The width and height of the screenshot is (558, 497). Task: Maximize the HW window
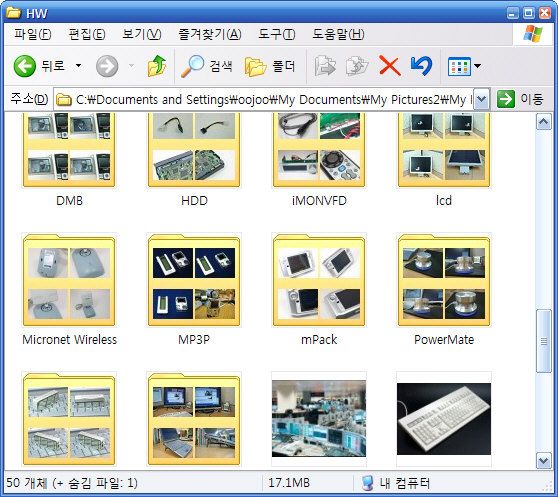[x=528, y=13]
